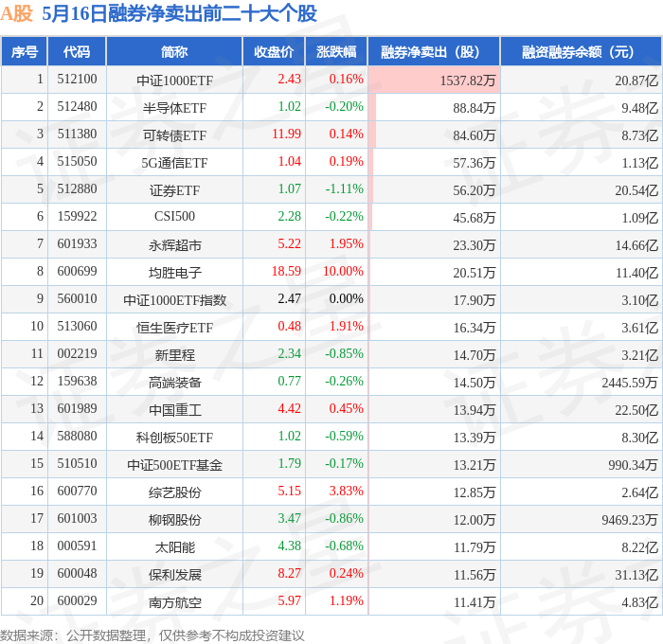The height and width of the screenshot is (644, 663).
Task: Click the closing price 5.97
Action: pos(289,601)
